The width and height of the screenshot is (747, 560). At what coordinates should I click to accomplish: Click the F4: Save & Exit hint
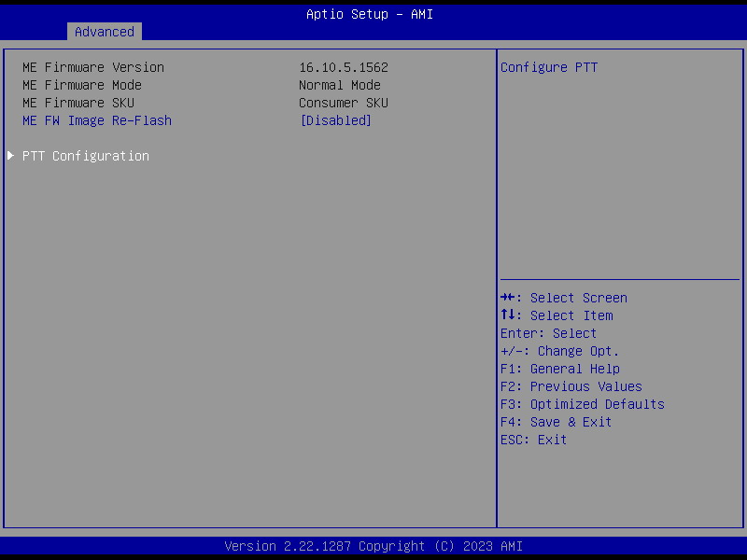point(556,422)
